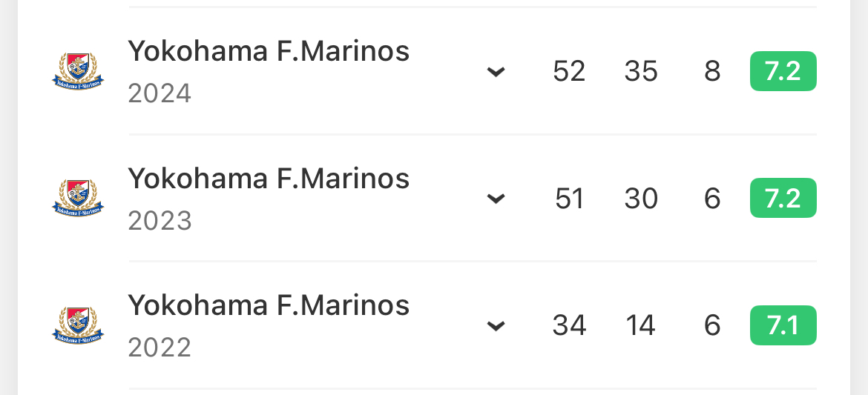Screen dimensions: 868x395
Task: Open Yokohama F.Marinos team name in 2024 row
Action: tap(269, 51)
